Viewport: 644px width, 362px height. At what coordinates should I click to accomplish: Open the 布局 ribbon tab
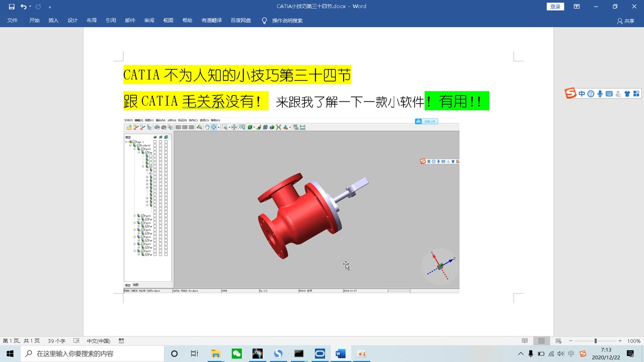click(x=92, y=21)
